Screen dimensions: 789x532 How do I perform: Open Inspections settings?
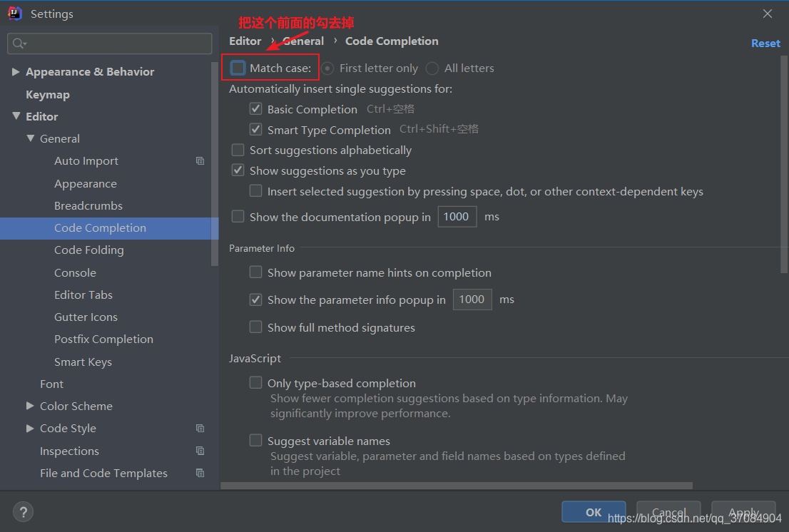pos(69,451)
